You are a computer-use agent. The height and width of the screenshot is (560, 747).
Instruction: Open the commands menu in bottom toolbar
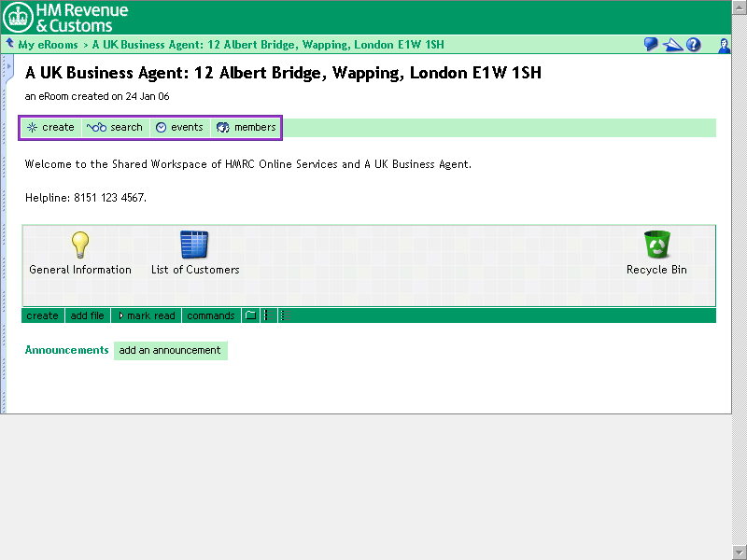210,315
